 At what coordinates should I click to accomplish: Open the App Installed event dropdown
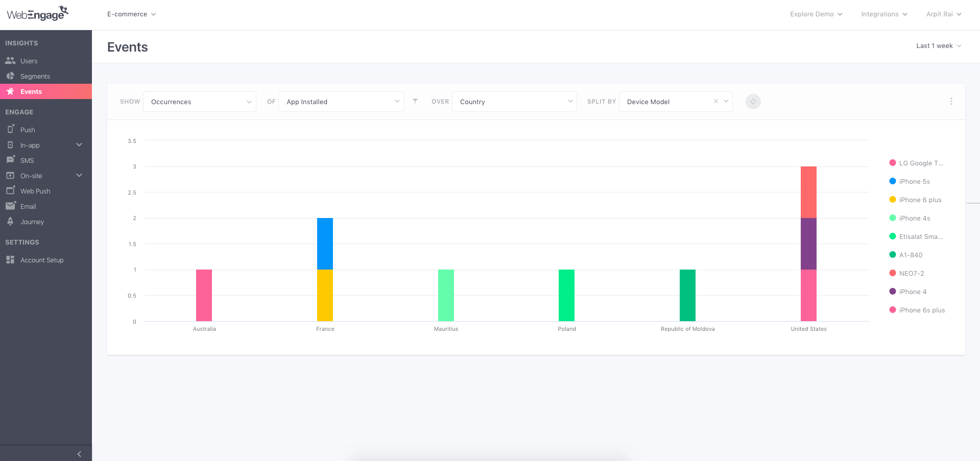pyautogui.click(x=341, y=102)
